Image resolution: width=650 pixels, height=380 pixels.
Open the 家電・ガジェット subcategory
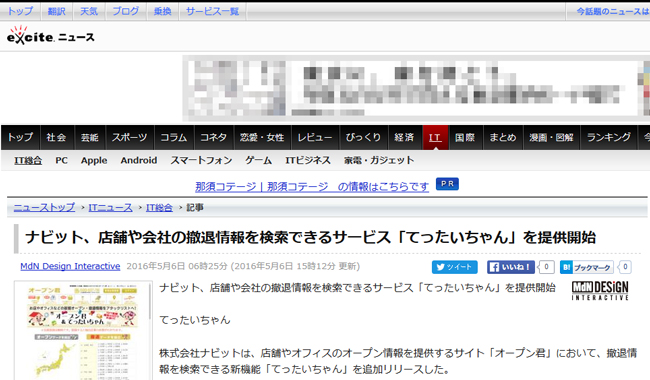(379, 160)
